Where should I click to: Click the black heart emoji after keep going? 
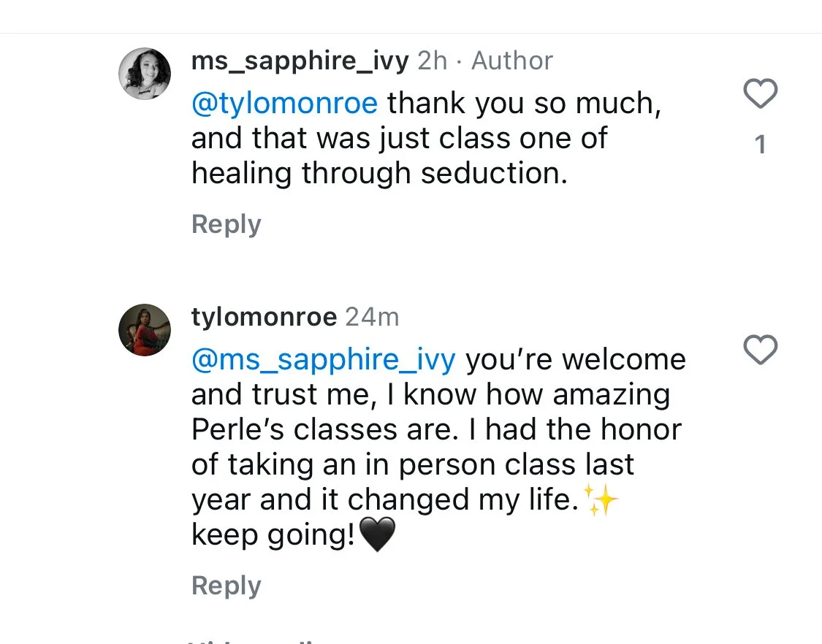click(x=378, y=534)
